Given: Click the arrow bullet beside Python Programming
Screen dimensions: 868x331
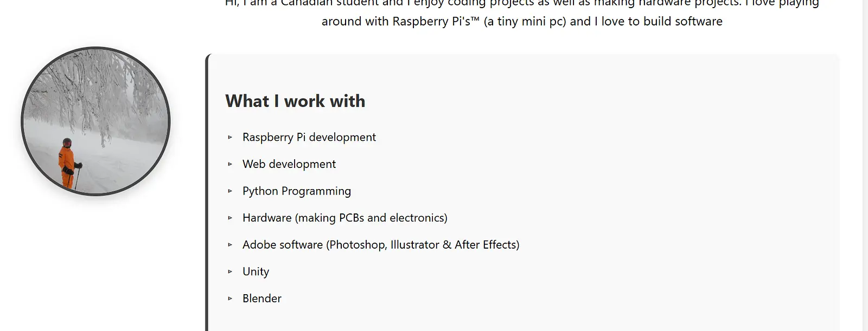Looking at the screenshot, I should point(230,191).
